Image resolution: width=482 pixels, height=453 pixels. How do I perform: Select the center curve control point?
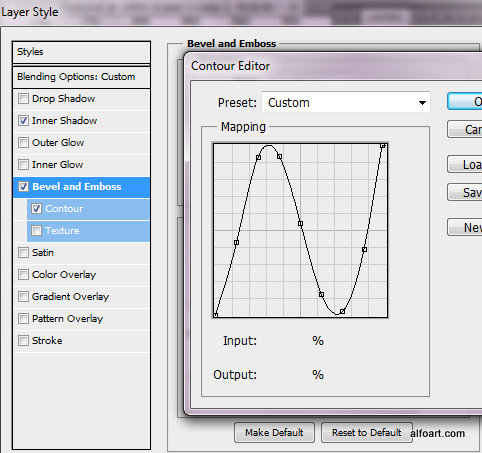point(300,224)
